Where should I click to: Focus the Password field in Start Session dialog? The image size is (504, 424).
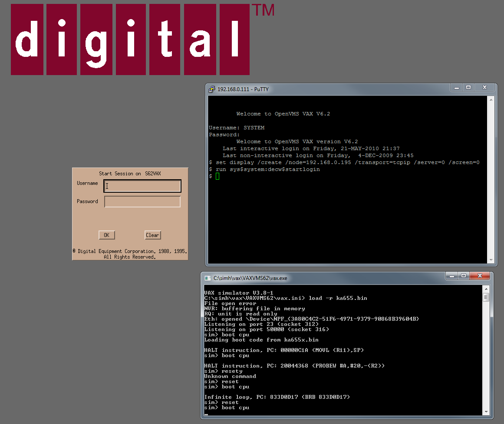click(x=142, y=201)
